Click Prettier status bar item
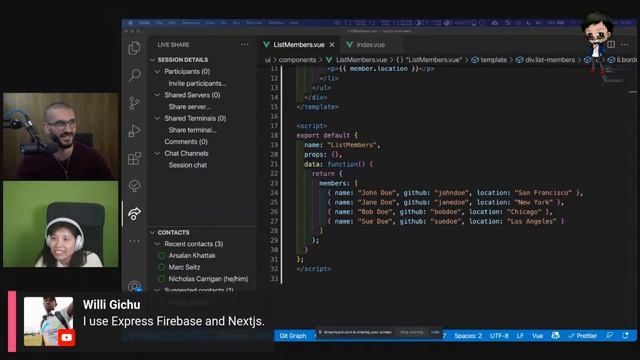The height and width of the screenshot is (360, 640). click(x=582, y=336)
